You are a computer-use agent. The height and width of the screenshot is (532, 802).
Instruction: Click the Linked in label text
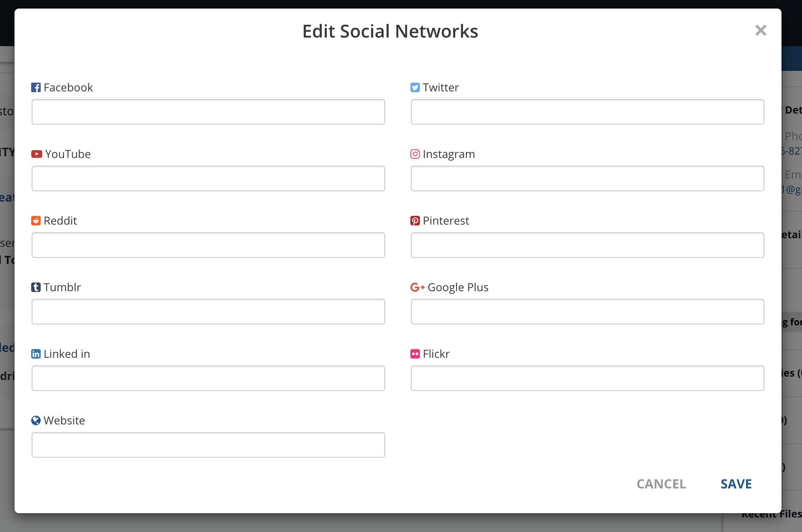(x=67, y=354)
